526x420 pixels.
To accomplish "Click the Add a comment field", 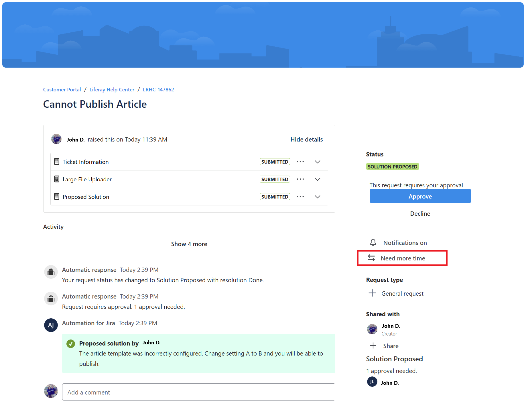I will pyautogui.click(x=198, y=392).
